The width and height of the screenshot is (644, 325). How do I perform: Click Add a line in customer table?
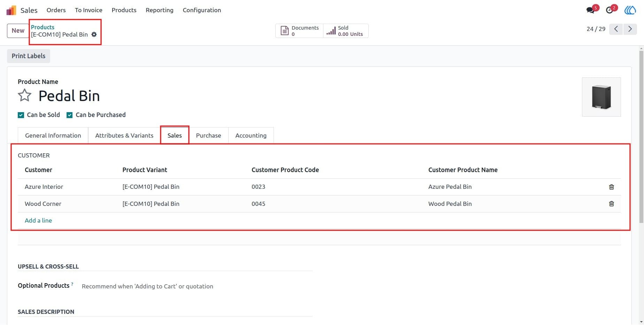pos(38,220)
